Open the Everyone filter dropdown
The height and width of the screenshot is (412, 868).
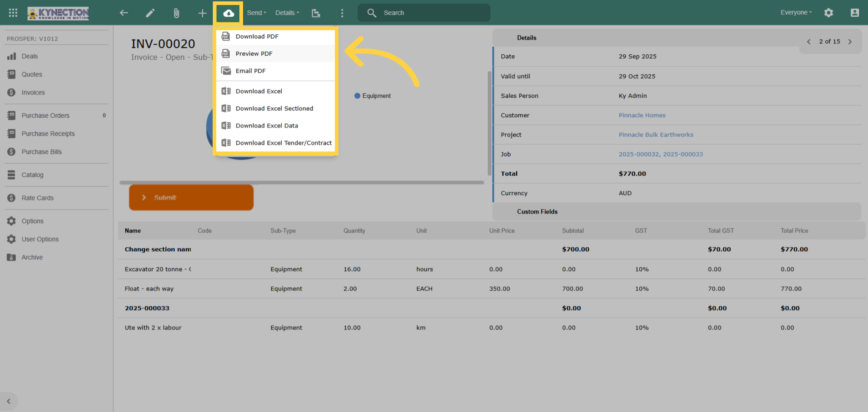(796, 12)
